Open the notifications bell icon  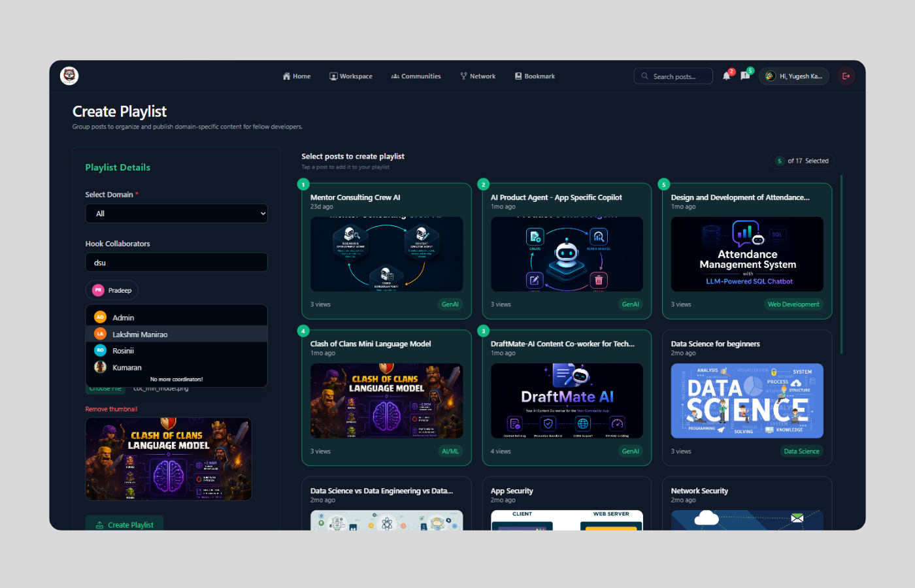tap(727, 76)
